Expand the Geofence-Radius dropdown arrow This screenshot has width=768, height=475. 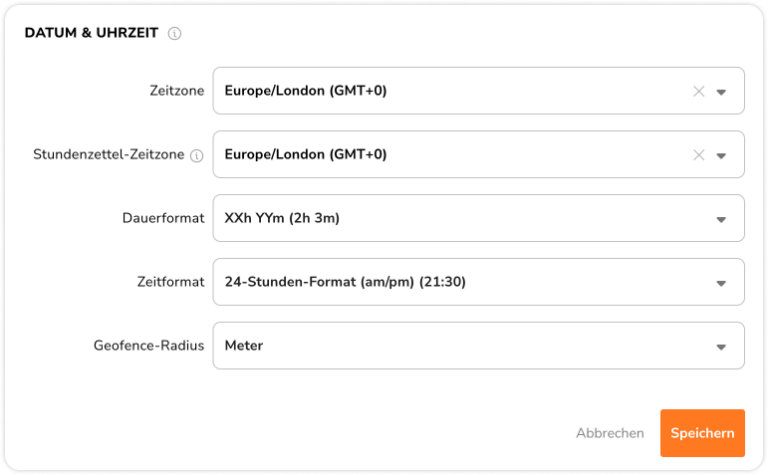[x=722, y=347]
